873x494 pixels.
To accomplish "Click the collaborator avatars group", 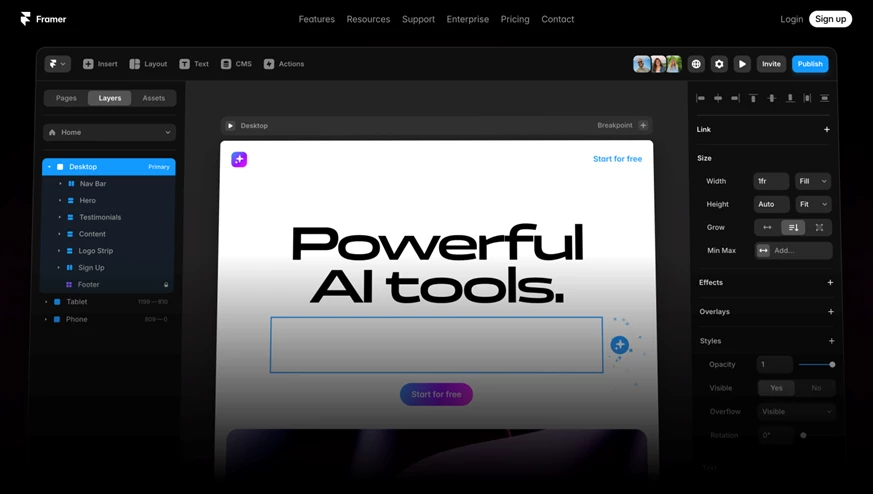I will (658, 64).
